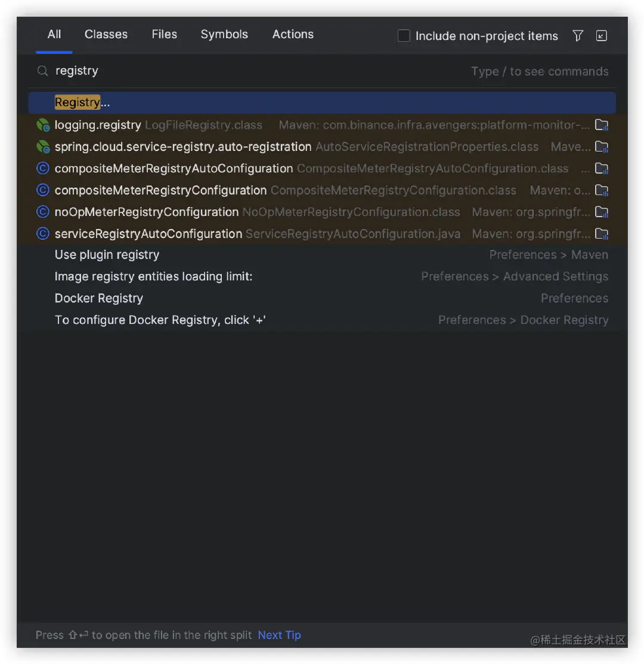Click library folder icon on compositeMeterRegistryConfiguration row
The width and height of the screenshot is (644, 664).
coord(601,190)
